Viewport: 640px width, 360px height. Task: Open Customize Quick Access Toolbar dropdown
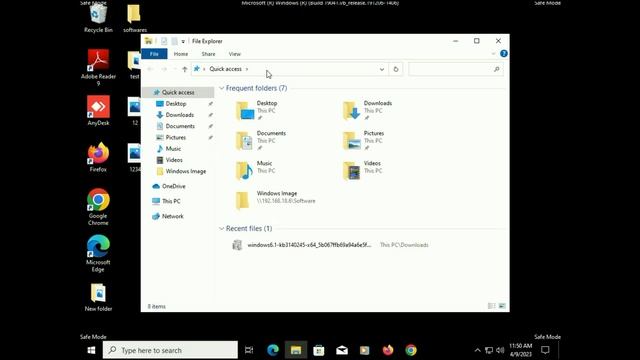tap(183, 42)
